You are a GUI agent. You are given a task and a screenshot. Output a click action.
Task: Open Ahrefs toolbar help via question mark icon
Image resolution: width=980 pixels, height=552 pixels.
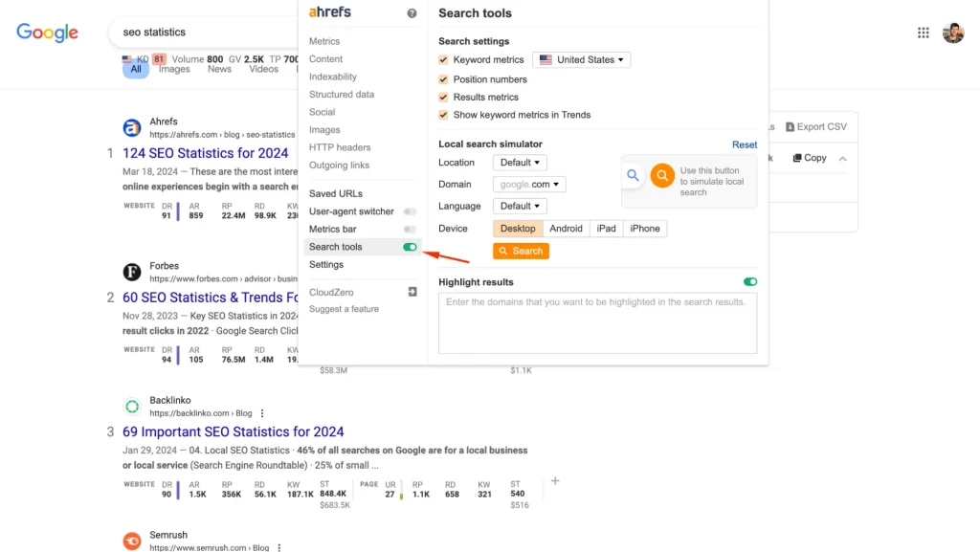pos(411,12)
